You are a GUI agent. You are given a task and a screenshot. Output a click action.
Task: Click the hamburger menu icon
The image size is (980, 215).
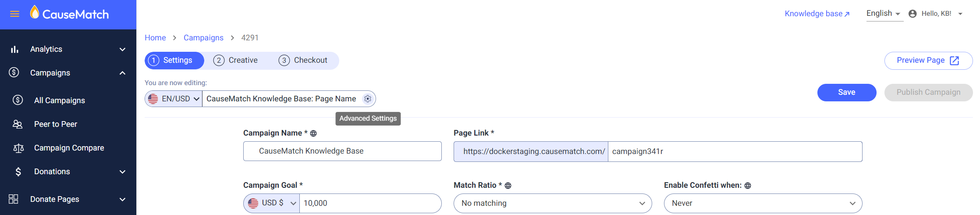tap(14, 14)
